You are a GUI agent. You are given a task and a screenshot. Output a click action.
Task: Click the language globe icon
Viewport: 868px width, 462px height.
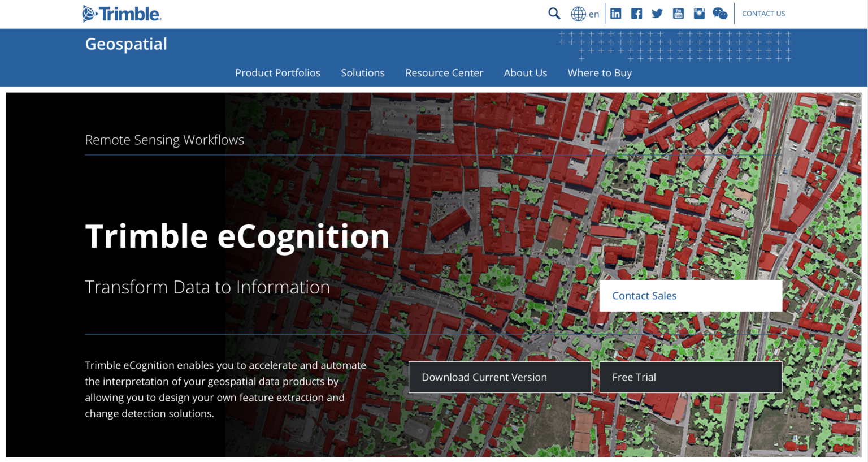tap(577, 13)
